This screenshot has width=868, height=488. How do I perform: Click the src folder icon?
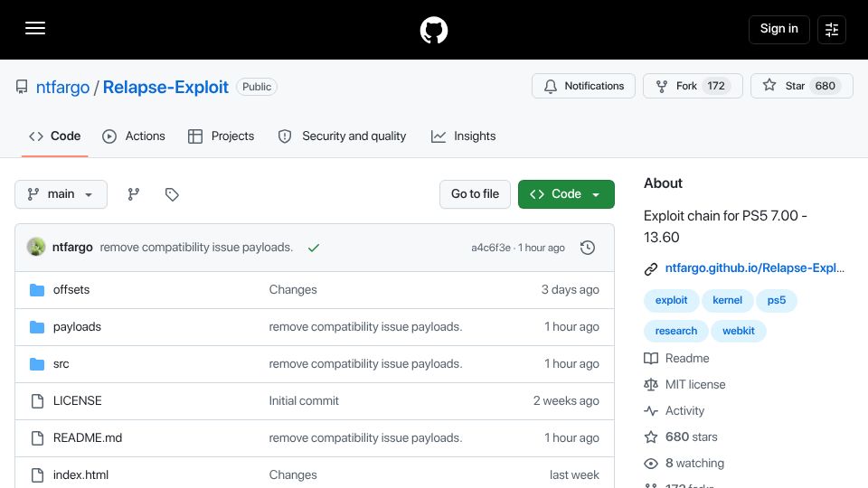37,364
